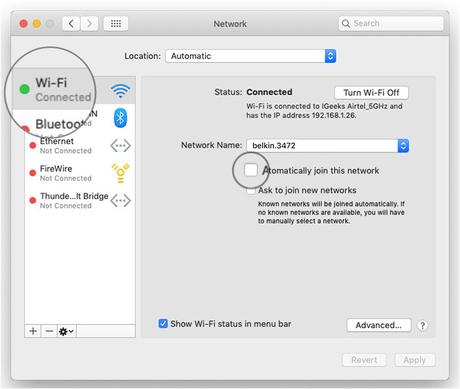Click the IP address 192.168.1.26 text
The image size is (460, 389).
(x=334, y=116)
